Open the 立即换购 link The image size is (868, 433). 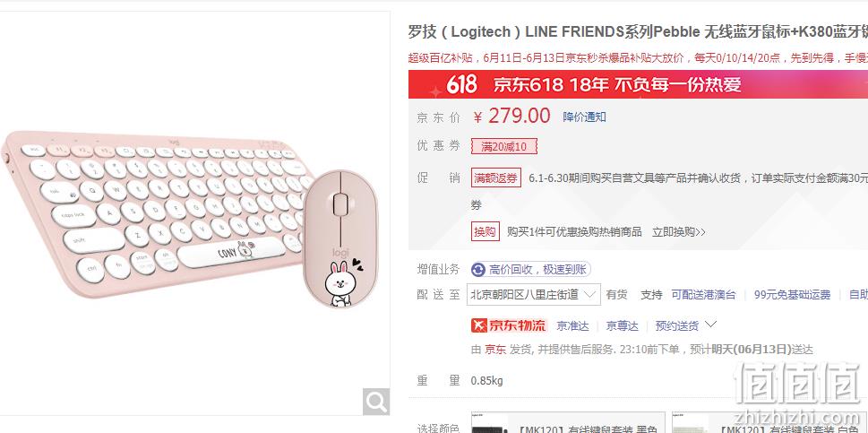679,231
